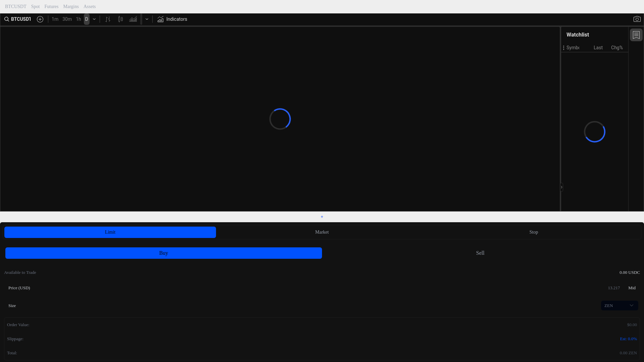This screenshot has width=644, height=362.
Task: Click the Mid price button
Action: click(632, 288)
